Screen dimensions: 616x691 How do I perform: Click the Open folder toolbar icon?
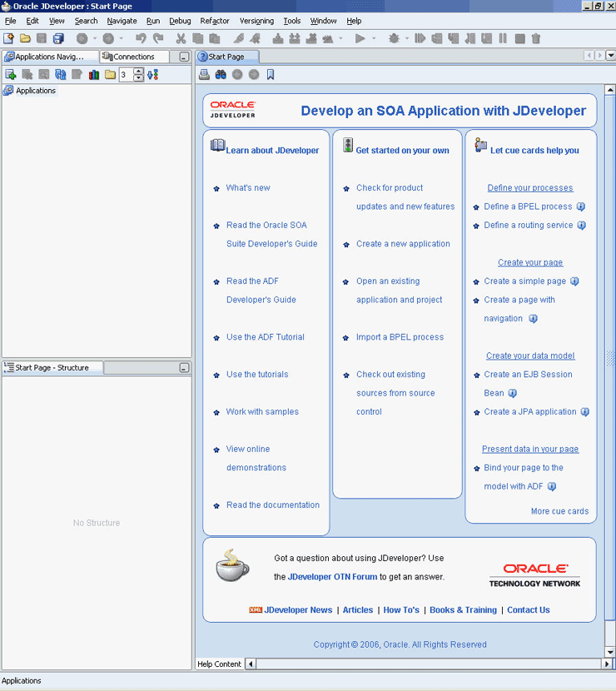25,38
